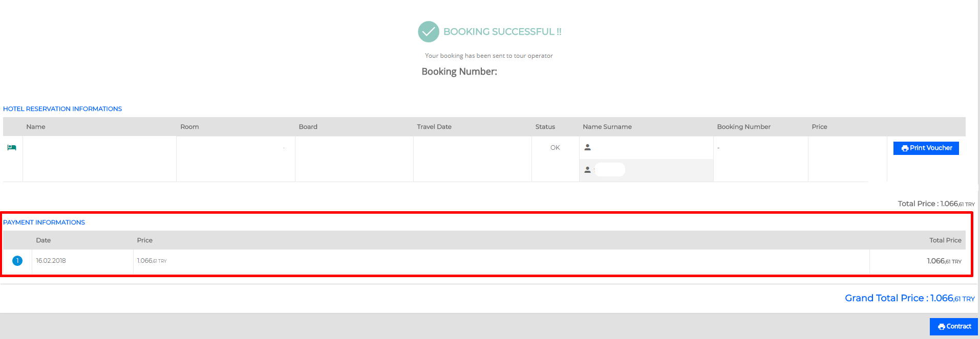This screenshot has height=339, width=980.
Task: Open the Contract button
Action: pyautogui.click(x=954, y=326)
